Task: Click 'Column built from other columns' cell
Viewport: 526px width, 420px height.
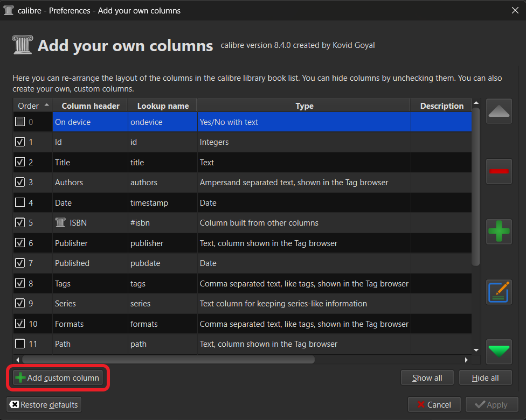Action: [x=304, y=222]
